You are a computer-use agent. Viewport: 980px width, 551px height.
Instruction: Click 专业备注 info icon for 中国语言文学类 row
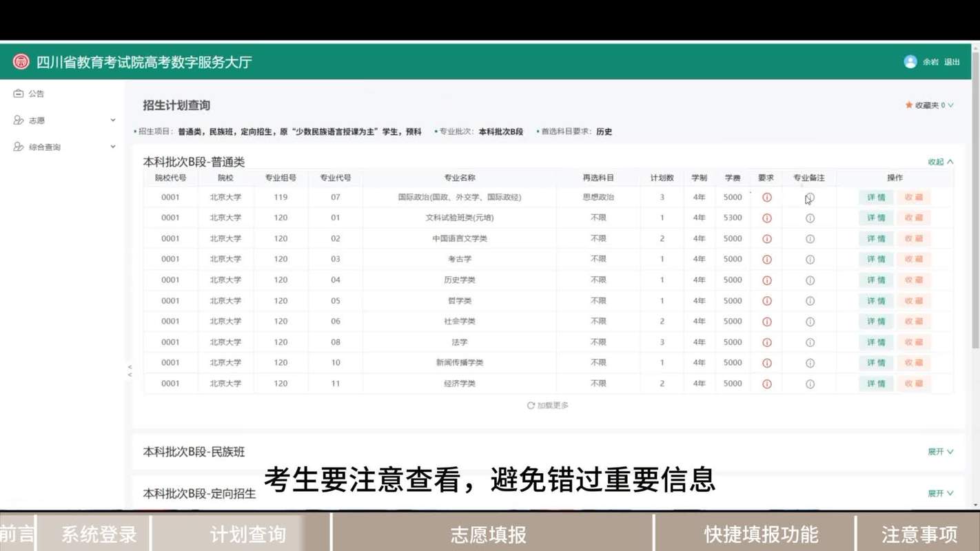click(x=810, y=239)
